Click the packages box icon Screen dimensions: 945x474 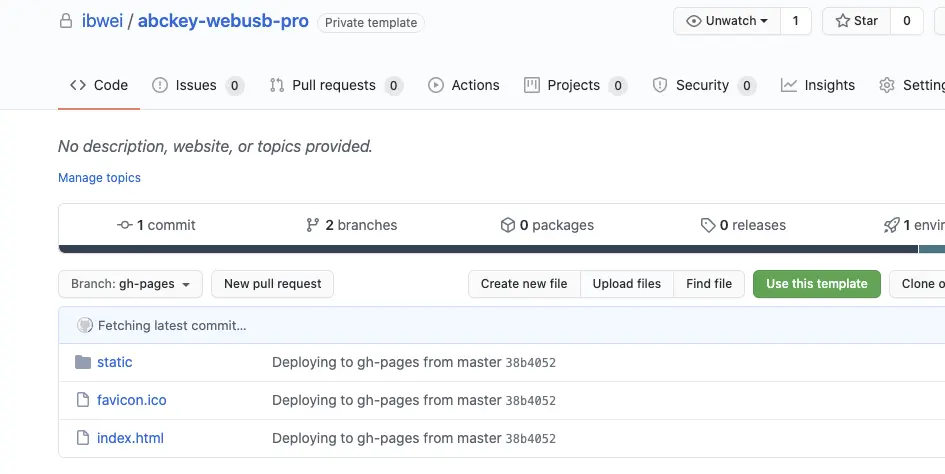508,225
